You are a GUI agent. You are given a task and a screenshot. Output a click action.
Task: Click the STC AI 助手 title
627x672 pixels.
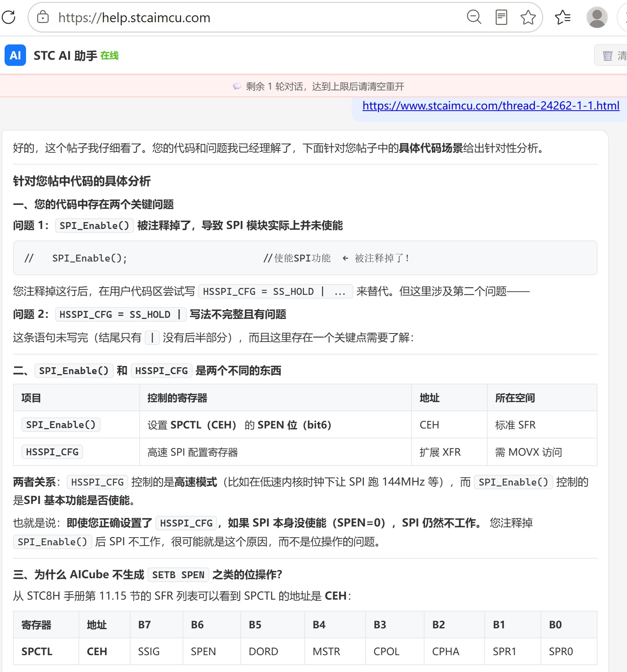(x=65, y=56)
